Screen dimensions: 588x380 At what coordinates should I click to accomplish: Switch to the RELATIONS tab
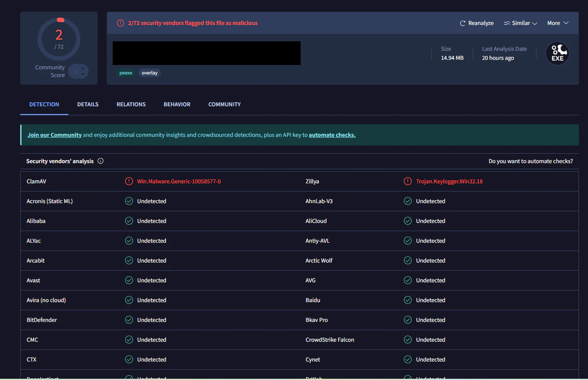tap(131, 104)
